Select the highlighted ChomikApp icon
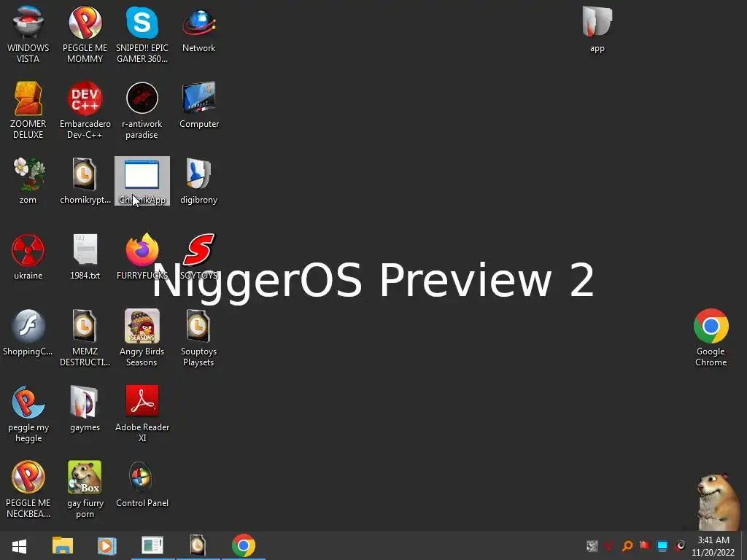This screenshot has height=560, width=747. (x=142, y=181)
